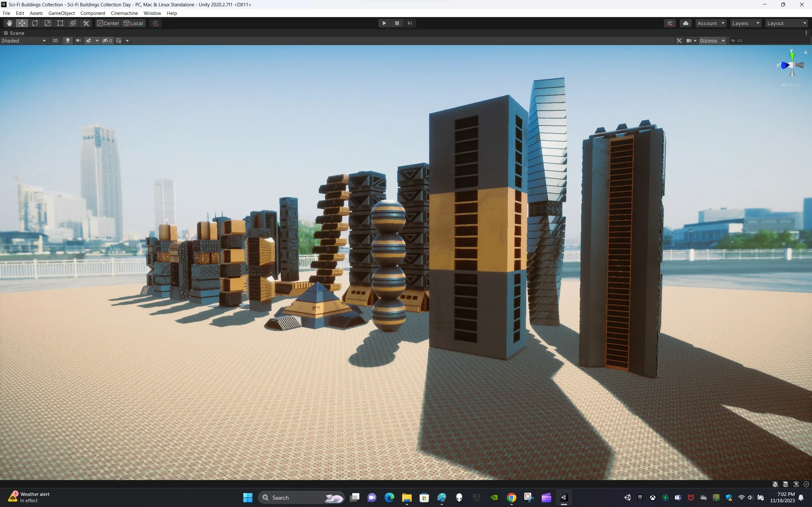Select the Scale tool
Screen dimensions: 812x507
(47, 23)
